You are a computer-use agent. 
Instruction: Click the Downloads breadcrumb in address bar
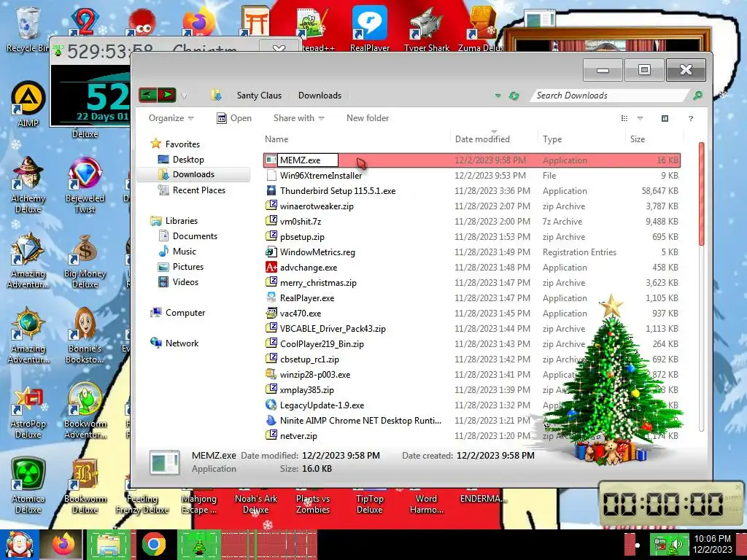click(320, 96)
